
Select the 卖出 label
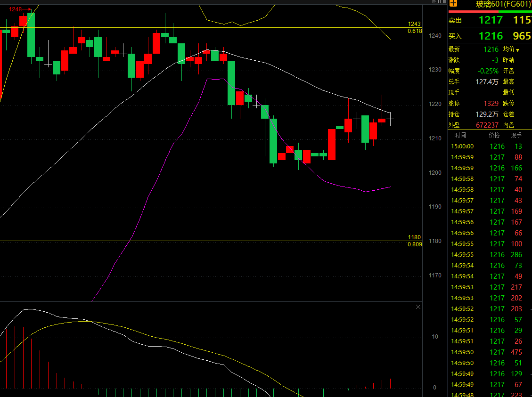(x=455, y=20)
